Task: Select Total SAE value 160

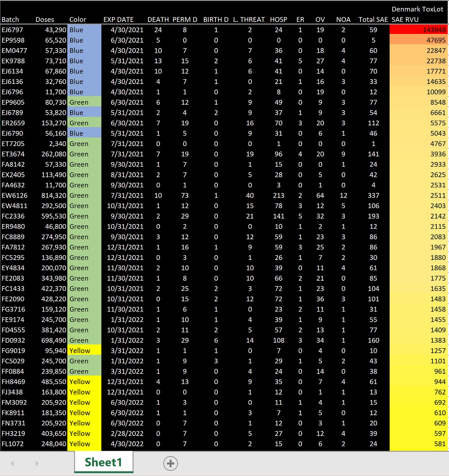Action: [x=373, y=340]
